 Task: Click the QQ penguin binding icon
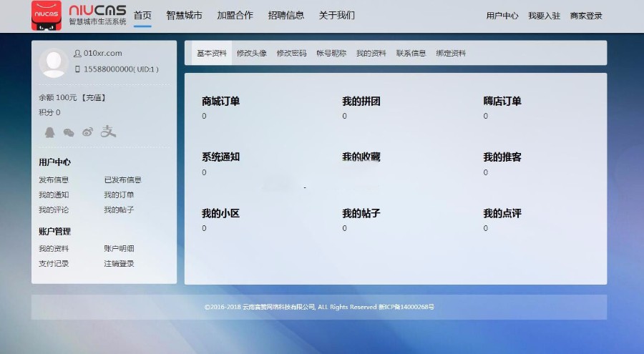[x=49, y=132]
